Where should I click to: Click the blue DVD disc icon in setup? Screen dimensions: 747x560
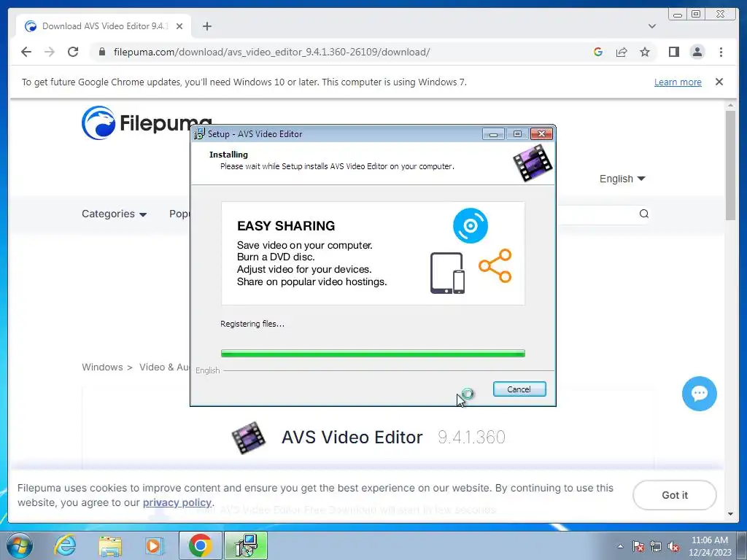pos(471,225)
